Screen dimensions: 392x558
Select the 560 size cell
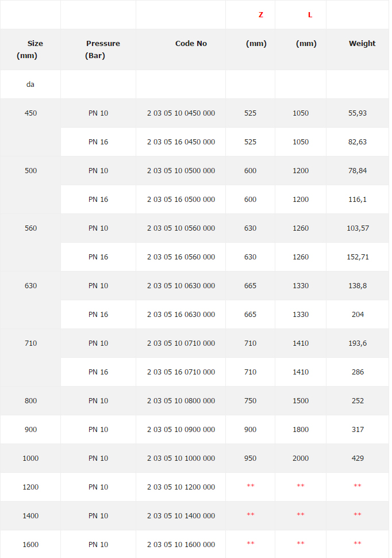coord(31,228)
